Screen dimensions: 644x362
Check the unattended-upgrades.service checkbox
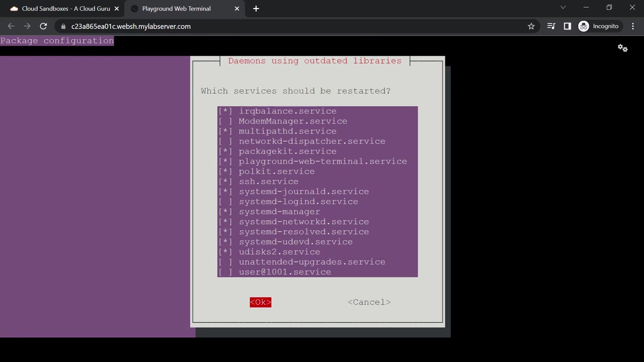pos(225,262)
